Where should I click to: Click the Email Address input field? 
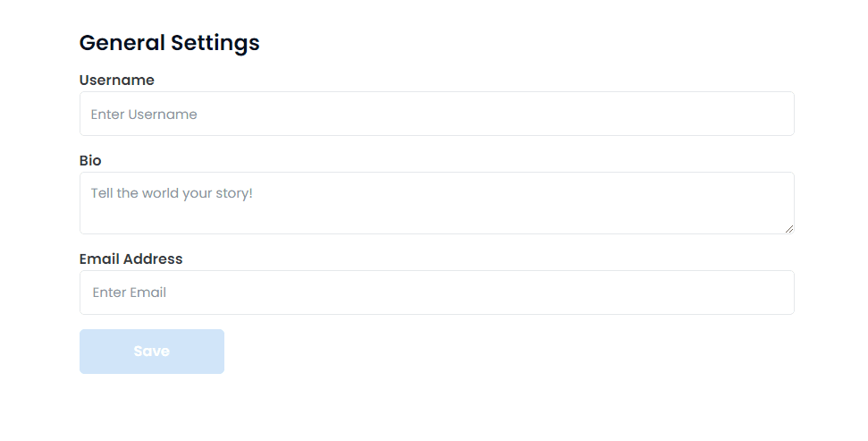click(436, 293)
